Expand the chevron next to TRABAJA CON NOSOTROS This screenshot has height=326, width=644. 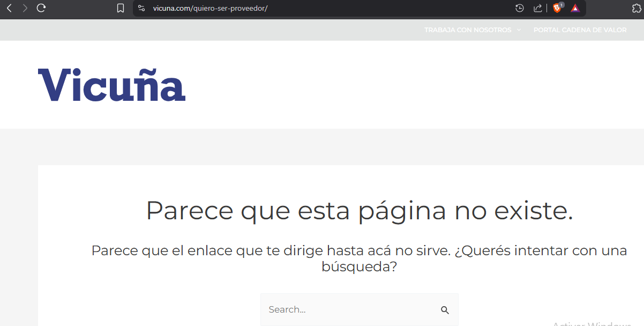tap(519, 30)
